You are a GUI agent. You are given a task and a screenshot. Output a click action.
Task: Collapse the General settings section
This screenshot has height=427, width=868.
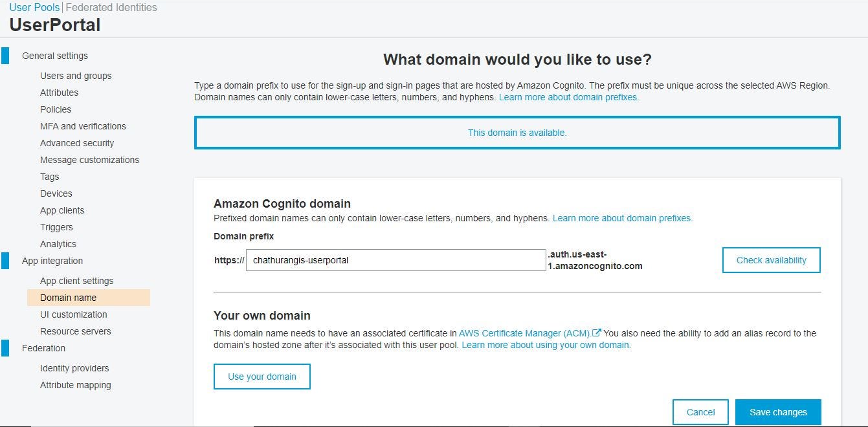55,56
